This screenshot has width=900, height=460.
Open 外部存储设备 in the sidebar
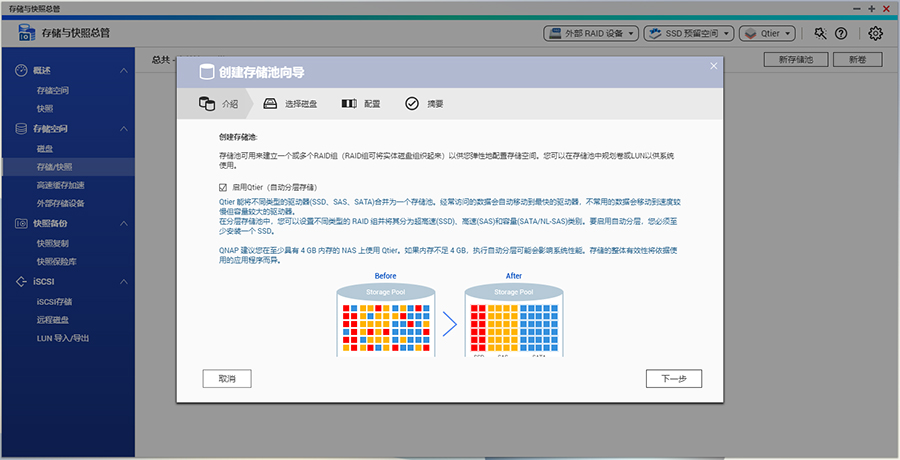(60, 203)
